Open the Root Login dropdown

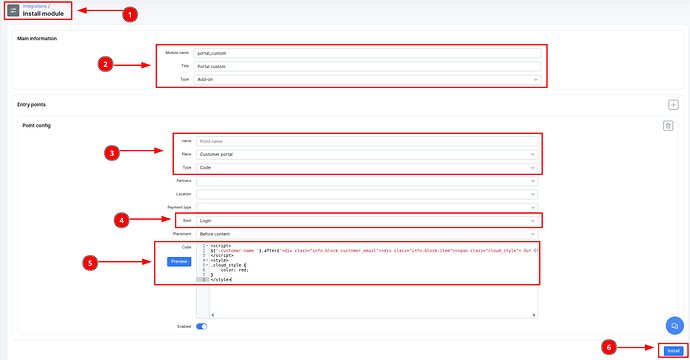(367, 220)
